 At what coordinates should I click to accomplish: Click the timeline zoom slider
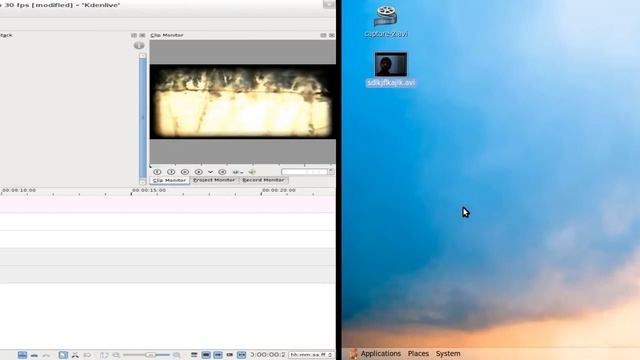click(x=147, y=355)
